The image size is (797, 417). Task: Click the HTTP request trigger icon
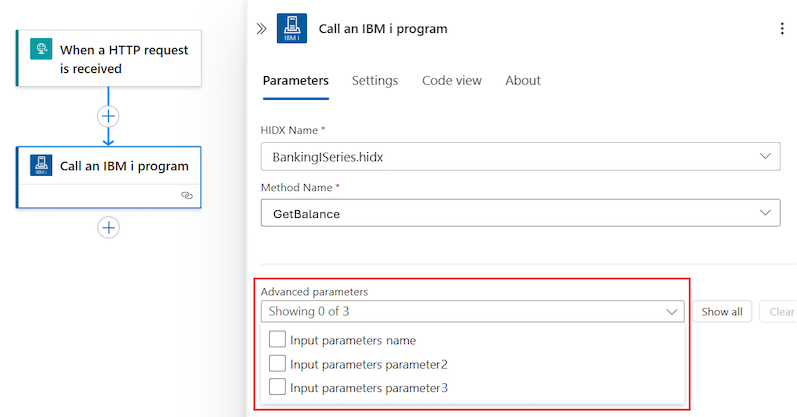[41, 50]
